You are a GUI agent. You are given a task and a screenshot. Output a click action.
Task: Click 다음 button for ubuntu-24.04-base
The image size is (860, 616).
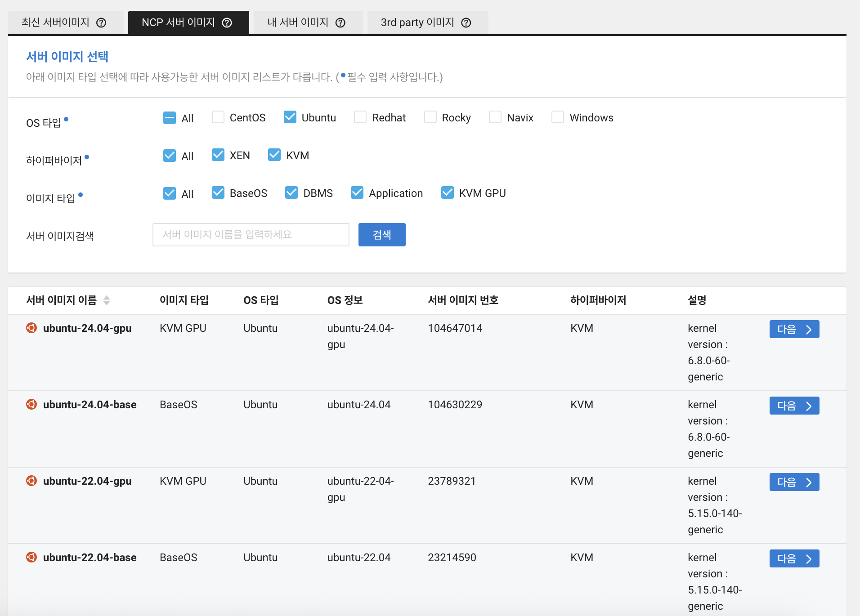794,406
